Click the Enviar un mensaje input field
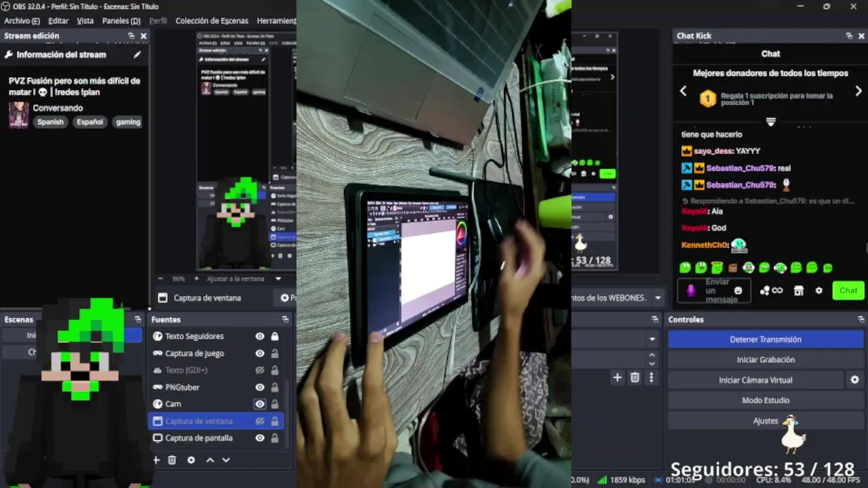This screenshot has width=868, height=488. pyautogui.click(x=714, y=291)
